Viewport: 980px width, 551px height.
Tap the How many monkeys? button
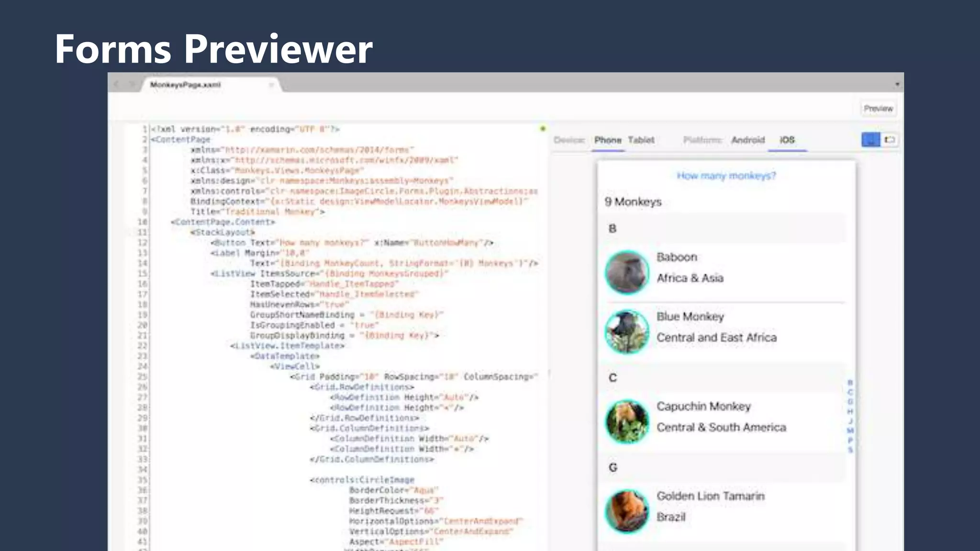coord(726,176)
